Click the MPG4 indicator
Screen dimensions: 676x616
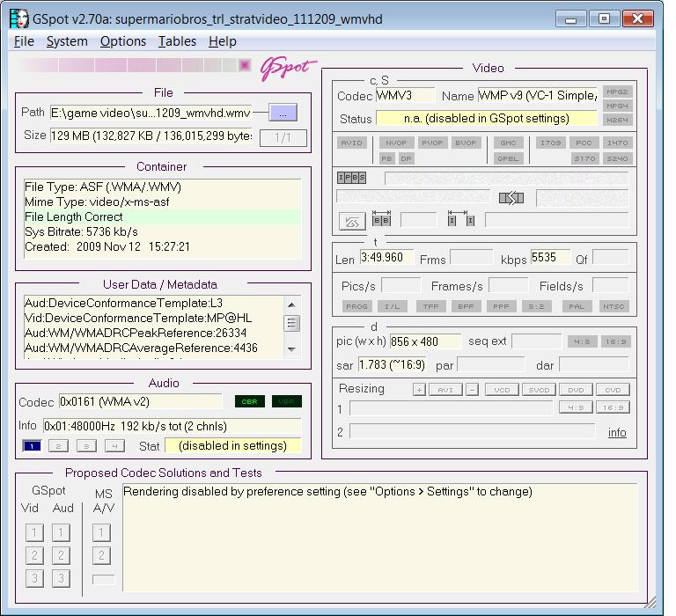click(x=617, y=106)
